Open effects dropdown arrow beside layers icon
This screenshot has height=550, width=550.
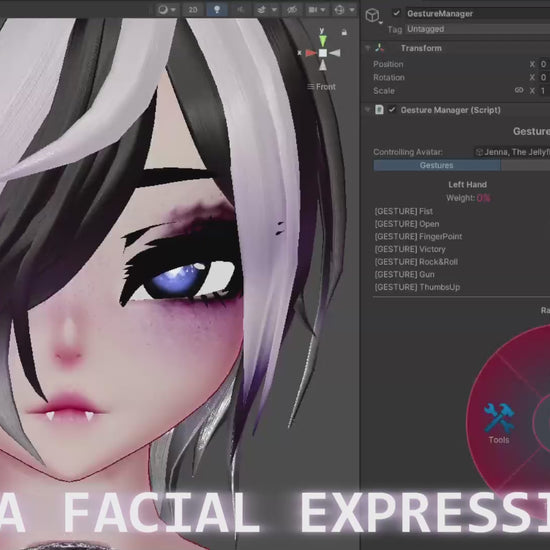pos(274,9)
